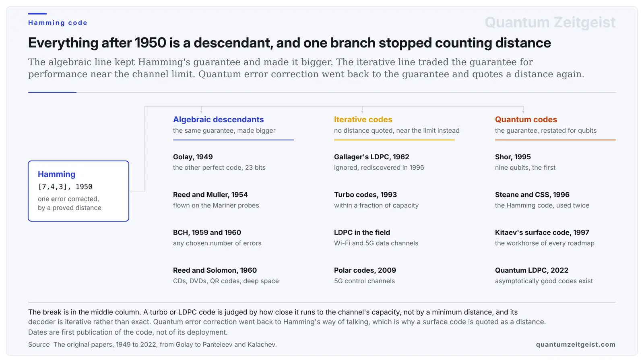Screen dimensions: 644x362
Task: Click the LDPC in the field entry
Action: (376, 238)
